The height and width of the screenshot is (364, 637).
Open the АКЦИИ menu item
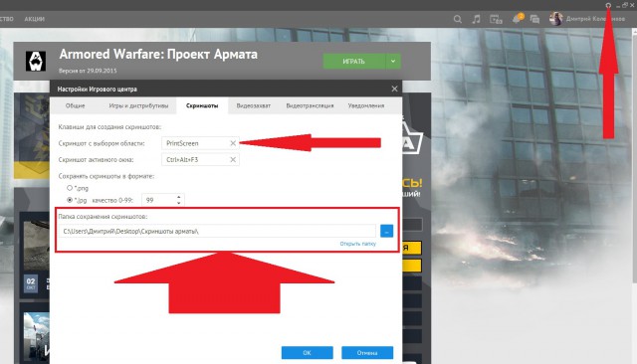(x=35, y=19)
